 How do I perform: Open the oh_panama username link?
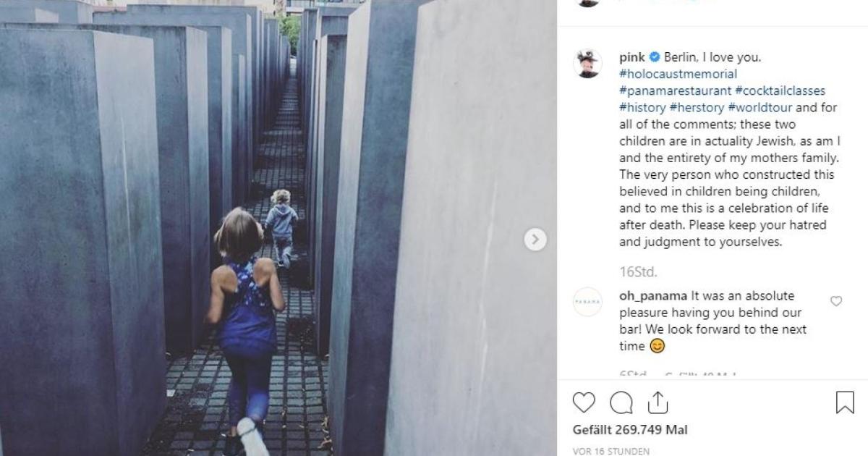653,295
